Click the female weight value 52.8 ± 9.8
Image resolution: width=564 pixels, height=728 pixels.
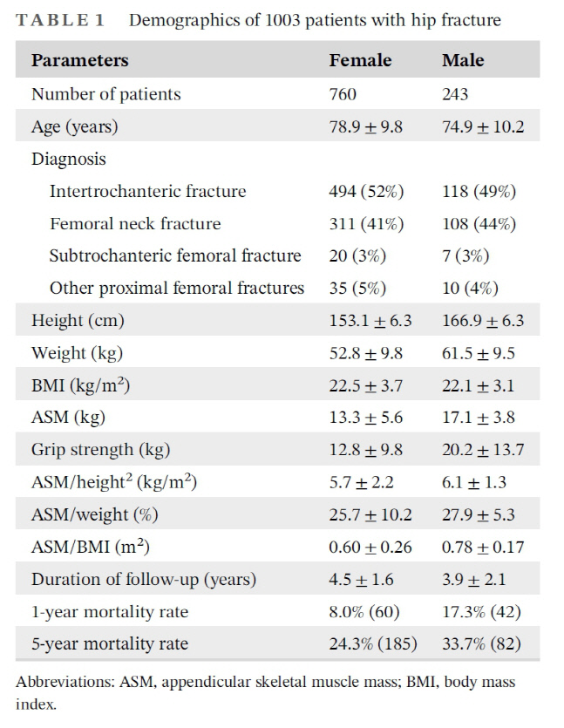pos(365,352)
